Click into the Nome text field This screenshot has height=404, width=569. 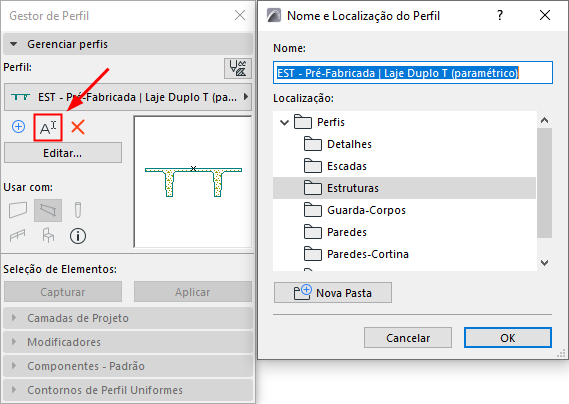pyautogui.click(x=413, y=73)
